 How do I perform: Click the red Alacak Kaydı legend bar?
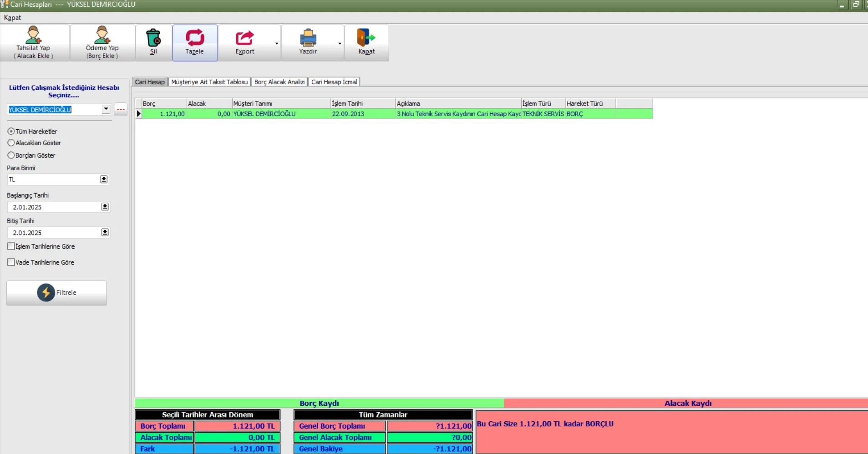[x=686, y=403]
